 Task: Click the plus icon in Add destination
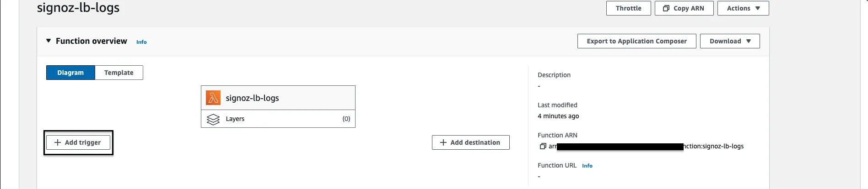[443, 142]
